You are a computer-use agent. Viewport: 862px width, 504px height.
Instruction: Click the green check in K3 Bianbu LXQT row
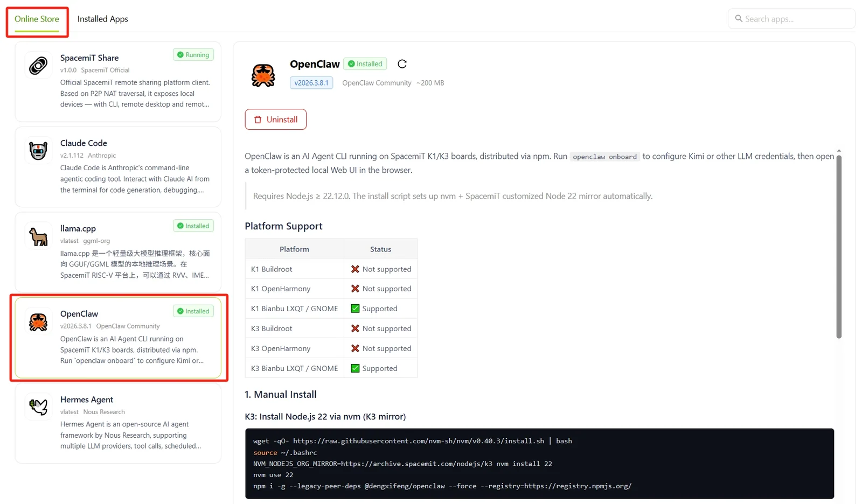(x=355, y=368)
